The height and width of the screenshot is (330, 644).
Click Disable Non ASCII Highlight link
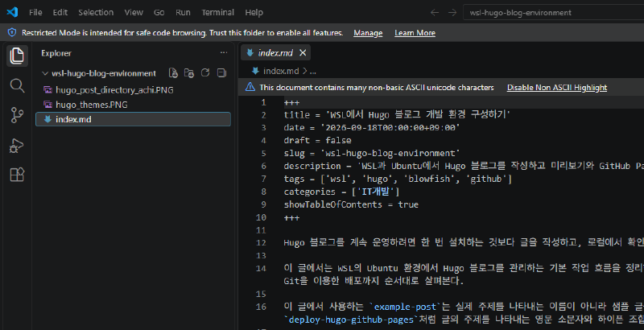click(556, 88)
